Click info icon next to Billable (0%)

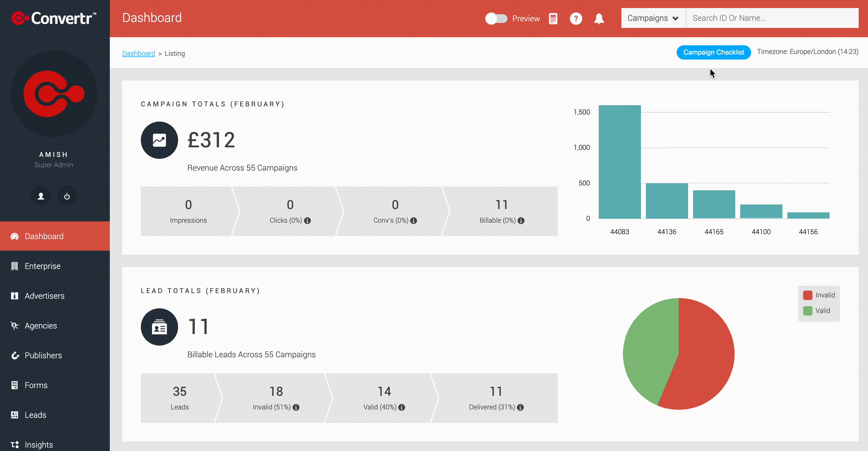(x=521, y=221)
